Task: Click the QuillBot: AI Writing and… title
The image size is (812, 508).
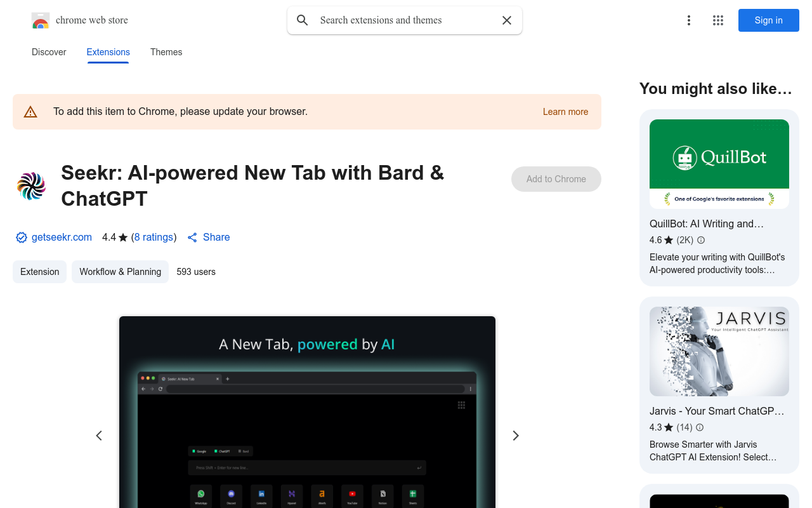Action: [707, 224]
